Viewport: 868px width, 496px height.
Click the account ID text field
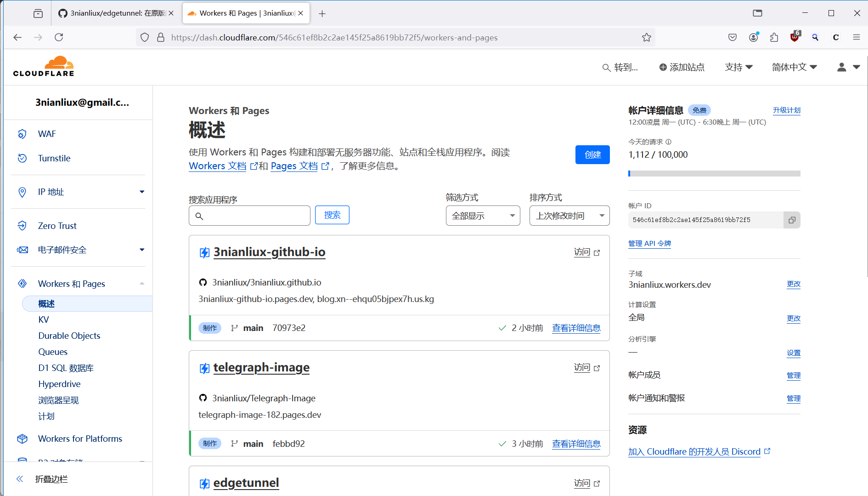[706, 220]
